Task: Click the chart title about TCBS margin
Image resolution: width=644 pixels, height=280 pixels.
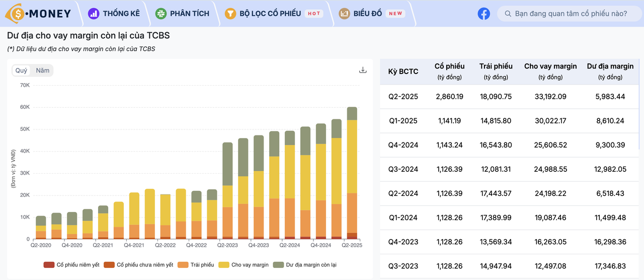Action: [x=89, y=36]
